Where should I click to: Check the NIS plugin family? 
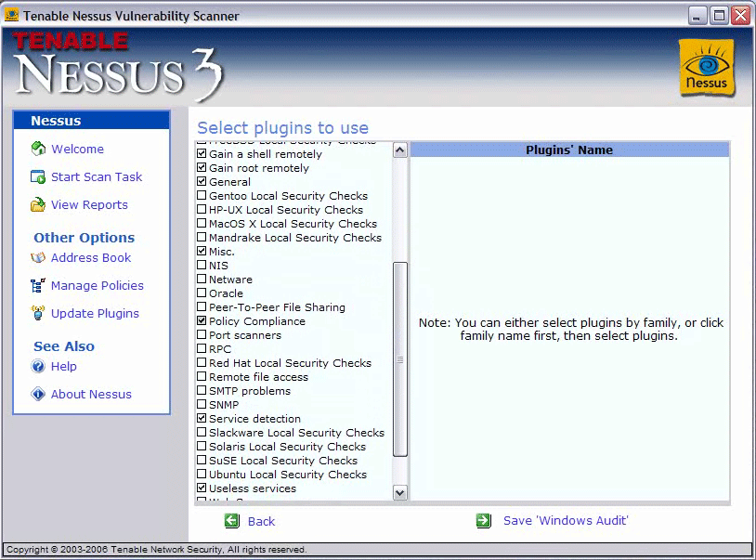[x=202, y=265]
